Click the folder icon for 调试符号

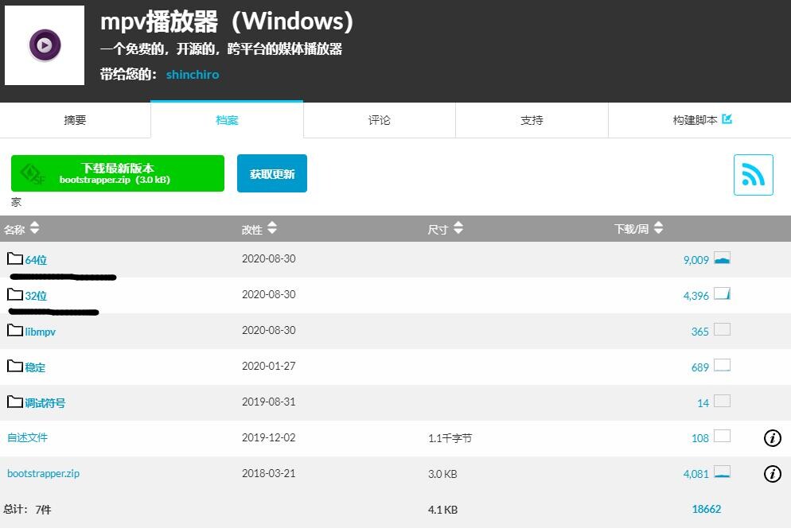coord(15,402)
